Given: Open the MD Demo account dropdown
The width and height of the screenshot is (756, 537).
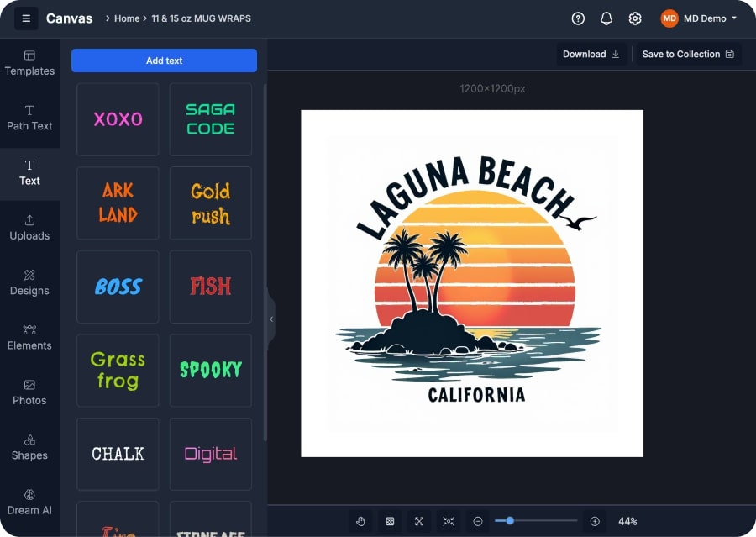Looking at the screenshot, I should pyautogui.click(x=698, y=18).
